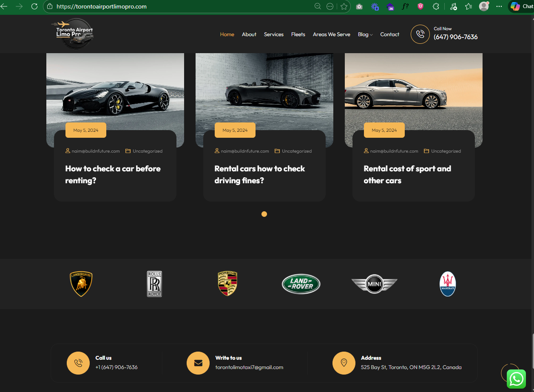Click the Maserati brand logo

point(448,284)
